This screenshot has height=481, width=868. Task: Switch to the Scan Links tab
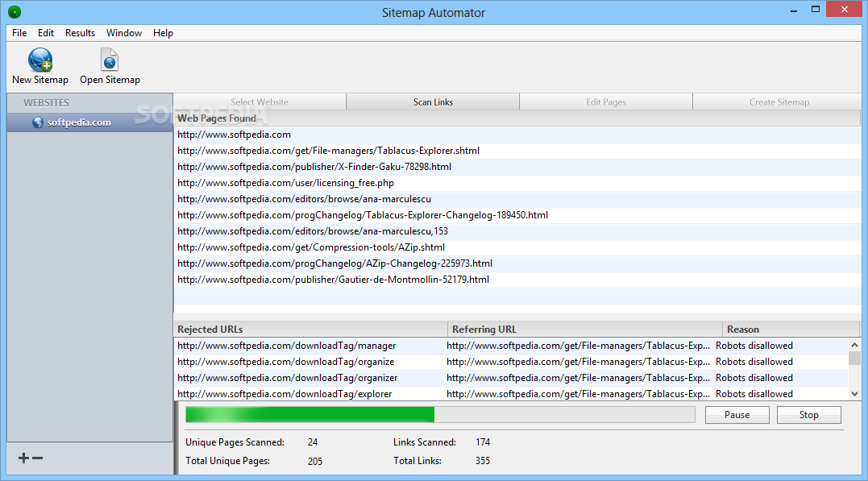point(433,102)
